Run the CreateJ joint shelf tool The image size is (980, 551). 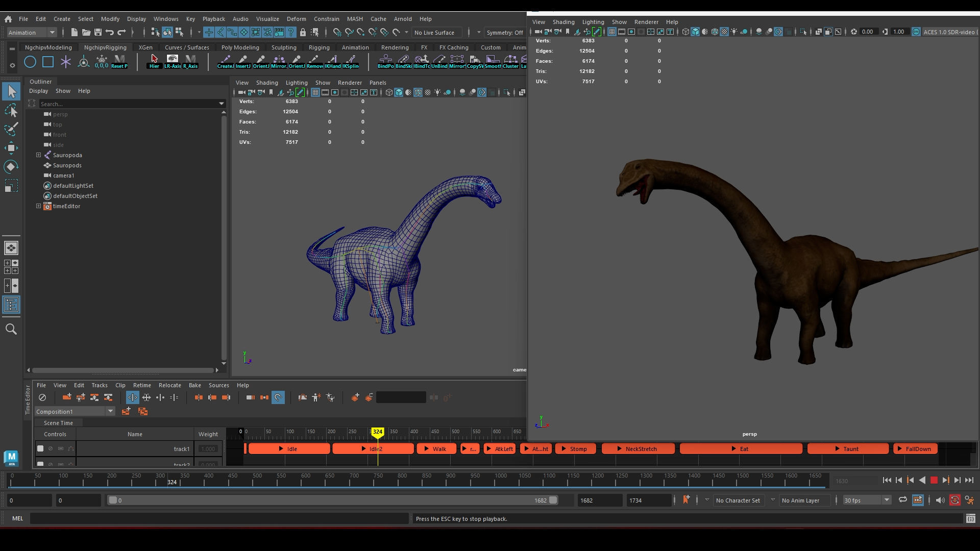point(225,62)
